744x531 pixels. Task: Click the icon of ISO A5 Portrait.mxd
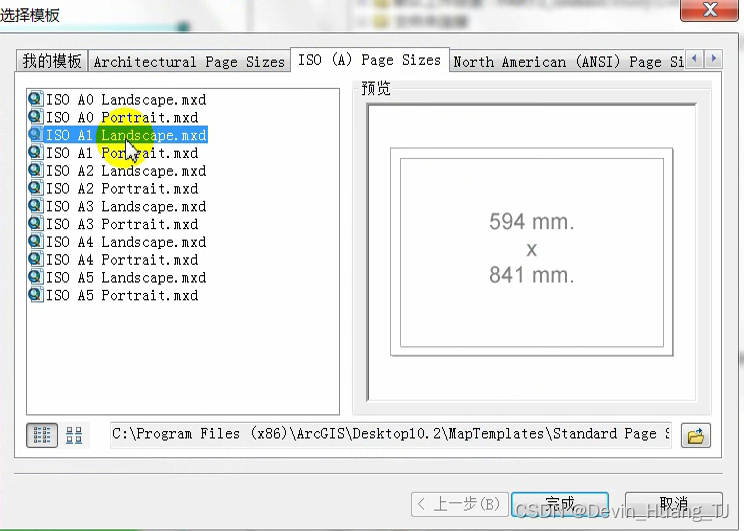pyautogui.click(x=36, y=295)
